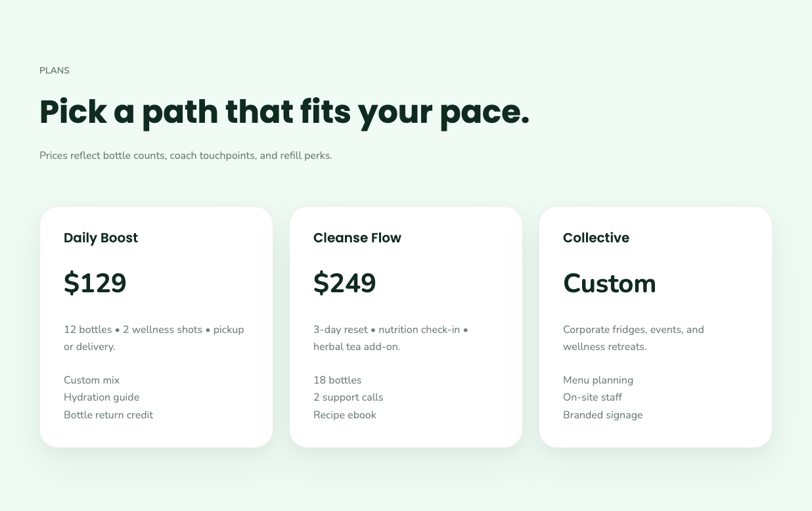The image size is (812, 511).
Task: Click the $129 price
Action: [x=95, y=283]
